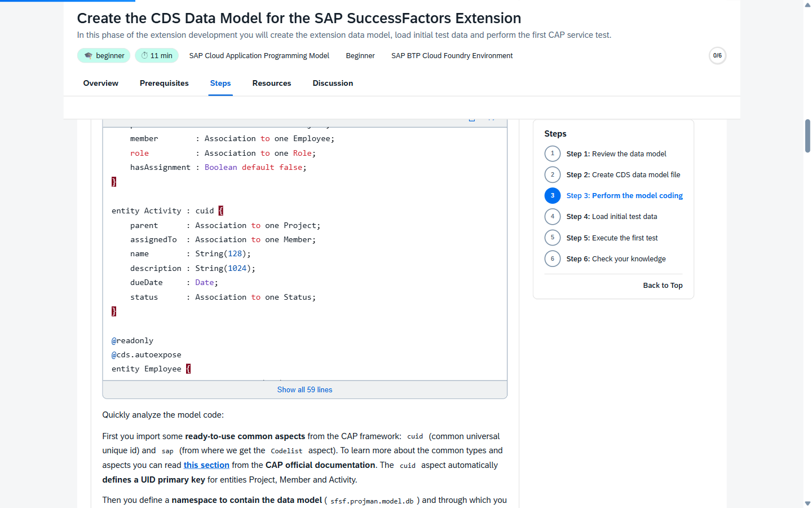812x508 pixels.
Task: Click the tutorial title heading
Action: click(x=299, y=18)
